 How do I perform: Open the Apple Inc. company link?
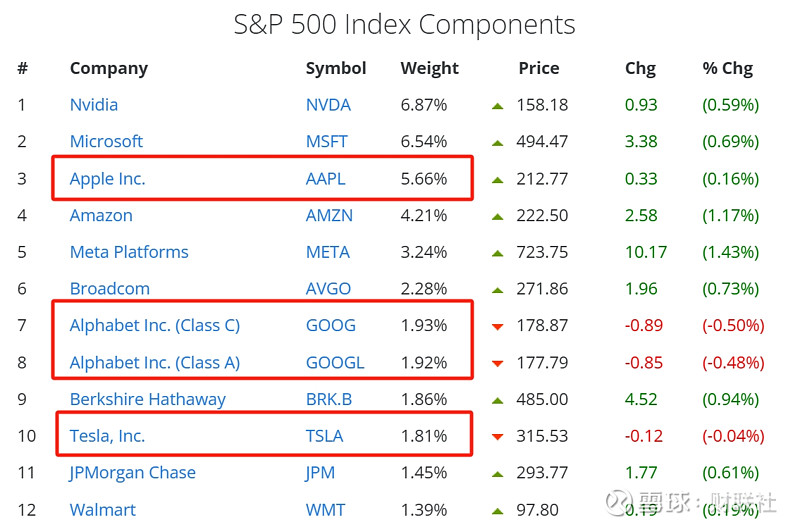(x=107, y=178)
